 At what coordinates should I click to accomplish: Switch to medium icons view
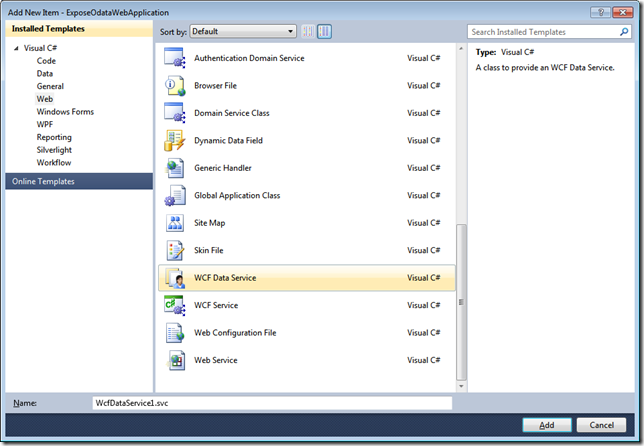click(x=324, y=32)
